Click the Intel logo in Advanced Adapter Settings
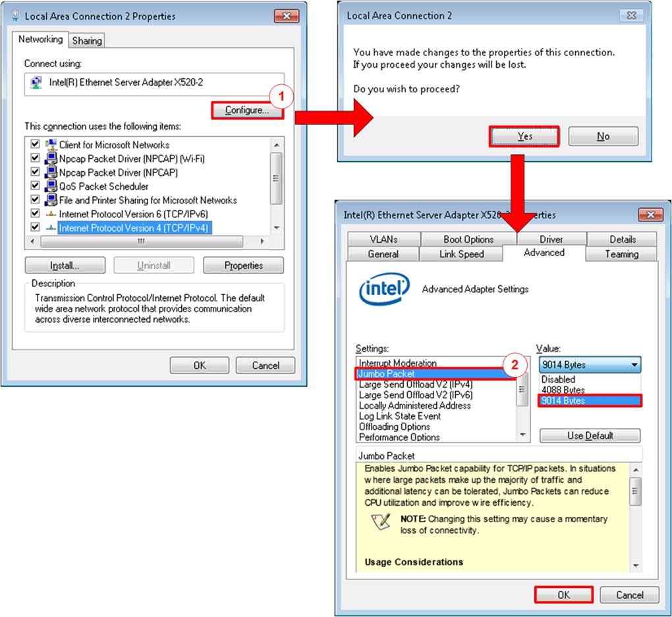The image size is (672, 617). [384, 289]
